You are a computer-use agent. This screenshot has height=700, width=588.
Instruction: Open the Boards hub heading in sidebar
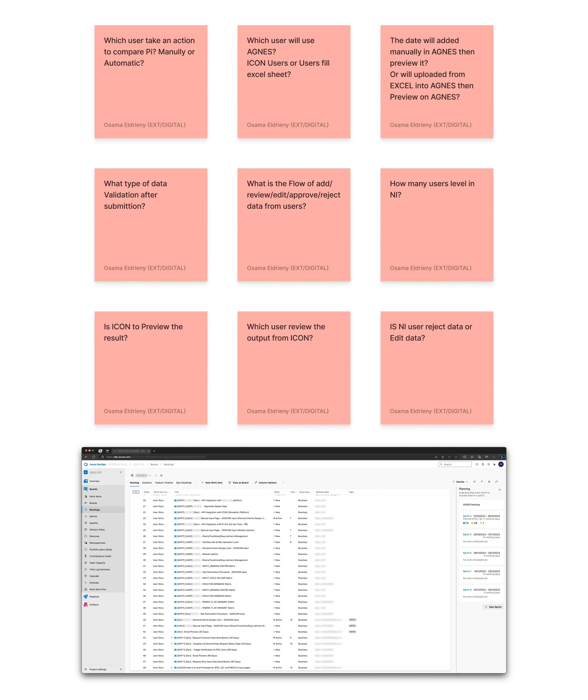(x=93, y=489)
